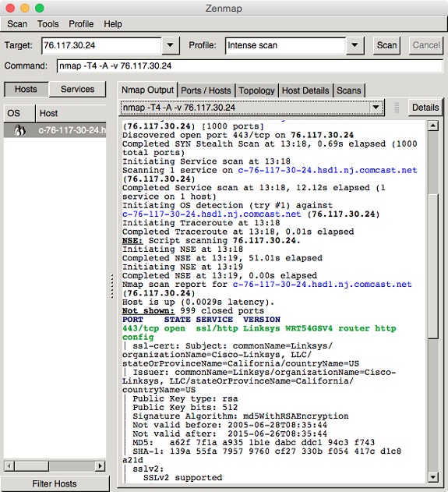This screenshot has width=448, height=492.
Task: Click the Target input field
Action: point(101,45)
